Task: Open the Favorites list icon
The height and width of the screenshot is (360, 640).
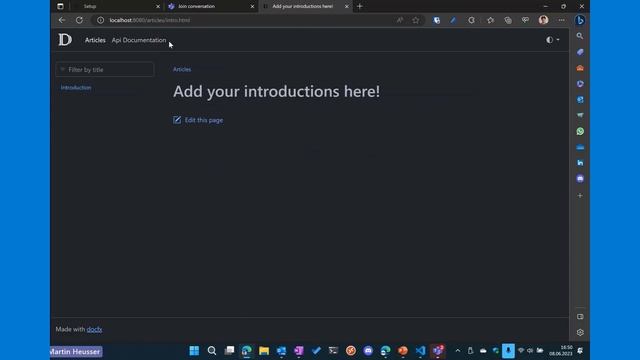Action: (490, 20)
